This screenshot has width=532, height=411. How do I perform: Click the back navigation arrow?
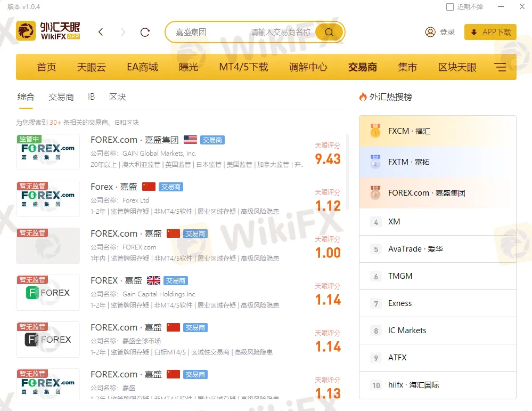[101, 32]
